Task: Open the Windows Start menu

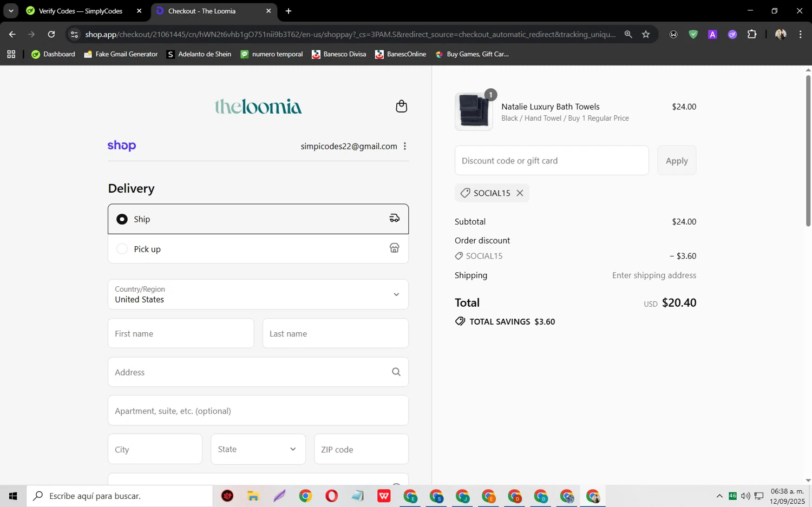Action: pyautogui.click(x=13, y=496)
